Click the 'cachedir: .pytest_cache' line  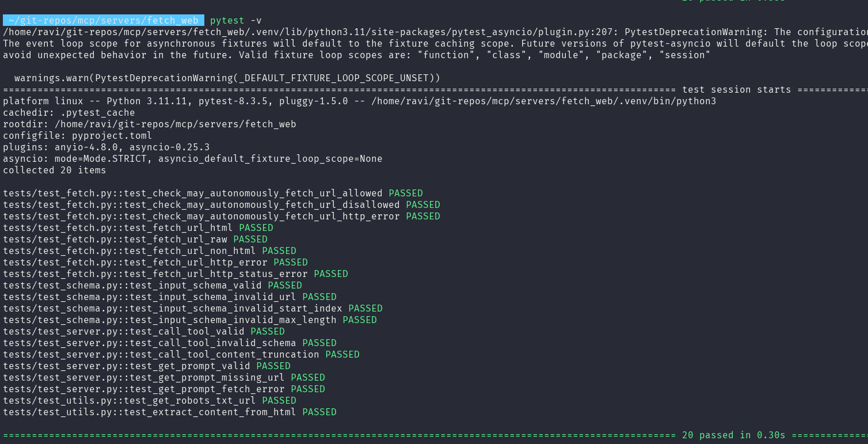click(69, 113)
